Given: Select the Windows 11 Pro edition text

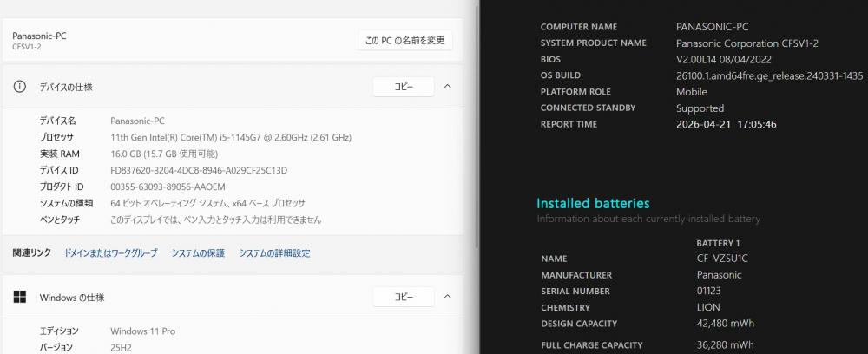Looking at the screenshot, I should point(143,331).
